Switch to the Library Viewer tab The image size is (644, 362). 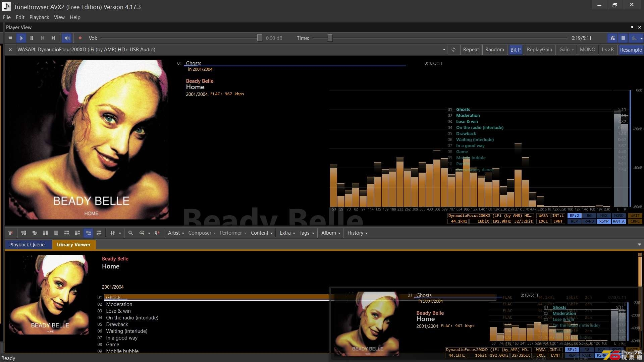tap(73, 245)
